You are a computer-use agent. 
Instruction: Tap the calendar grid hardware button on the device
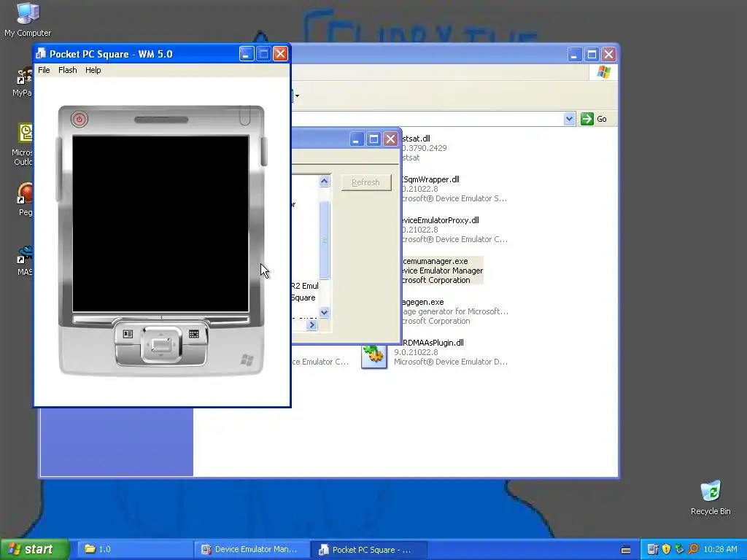tap(194, 334)
